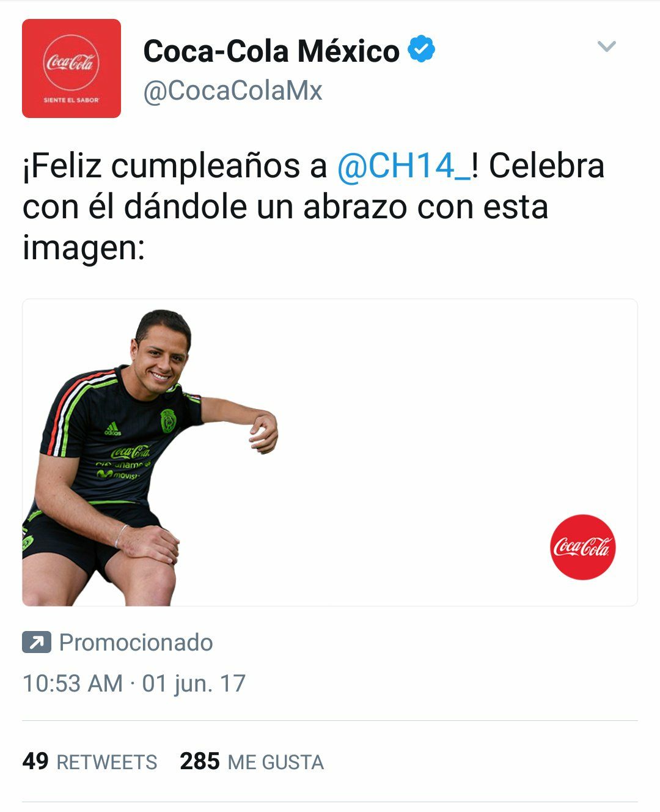660x812 pixels.
Task: Open the Coca-Cola México display name
Action: click(271, 51)
